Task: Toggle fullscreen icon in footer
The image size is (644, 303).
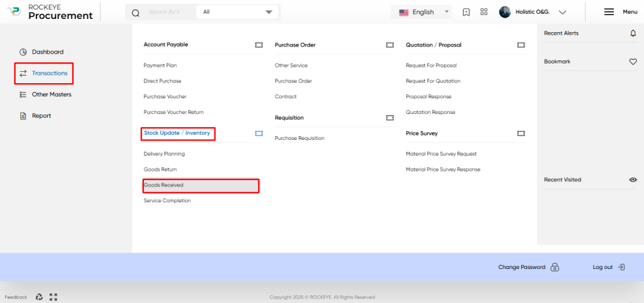Action: point(53,297)
